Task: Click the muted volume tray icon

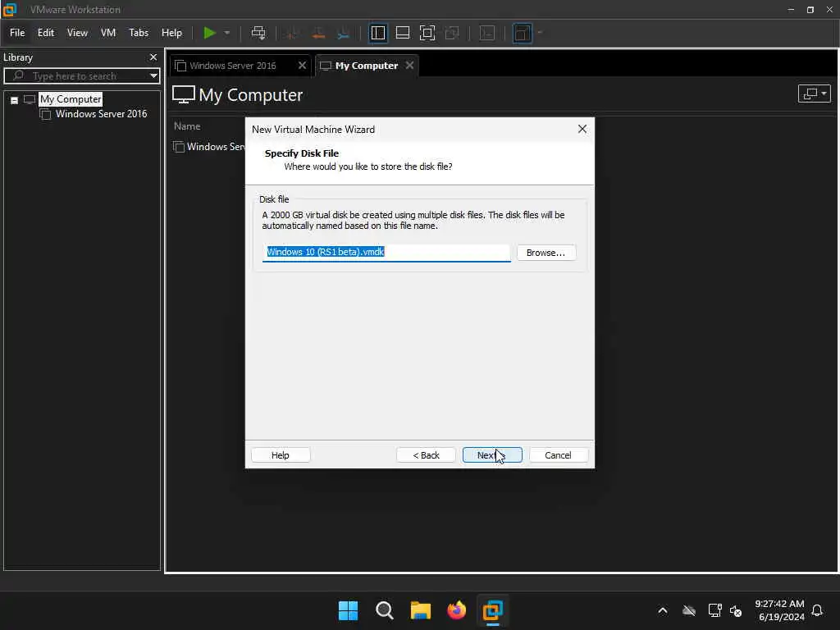Action: coord(736,610)
